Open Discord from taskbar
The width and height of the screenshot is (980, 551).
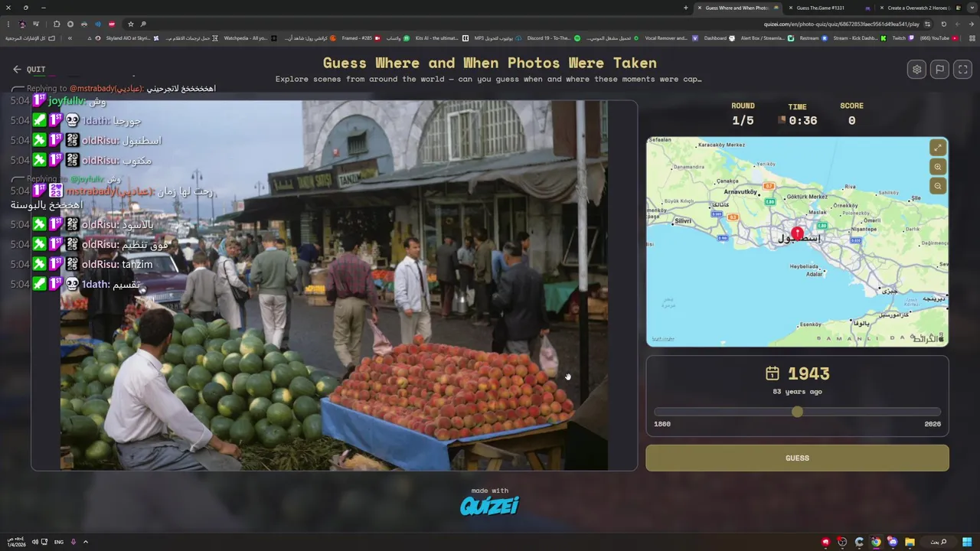(x=893, y=542)
